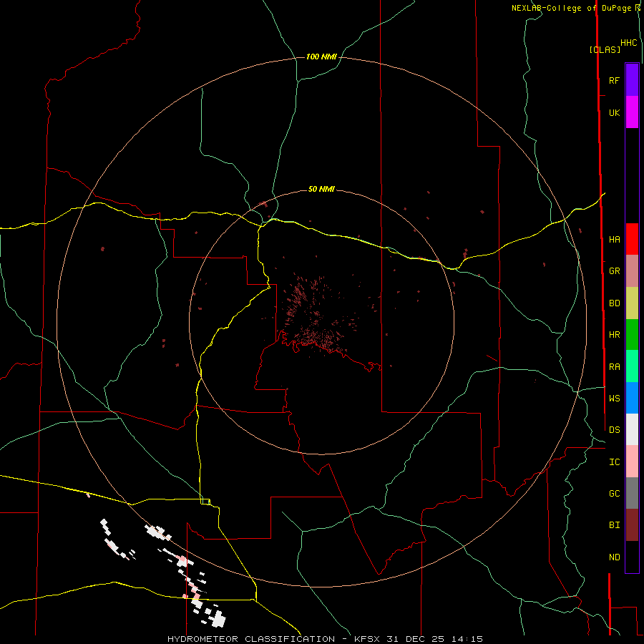Click the HHC product label
The width and height of the screenshot is (644, 644).
pyautogui.click(x=629, y=43)
